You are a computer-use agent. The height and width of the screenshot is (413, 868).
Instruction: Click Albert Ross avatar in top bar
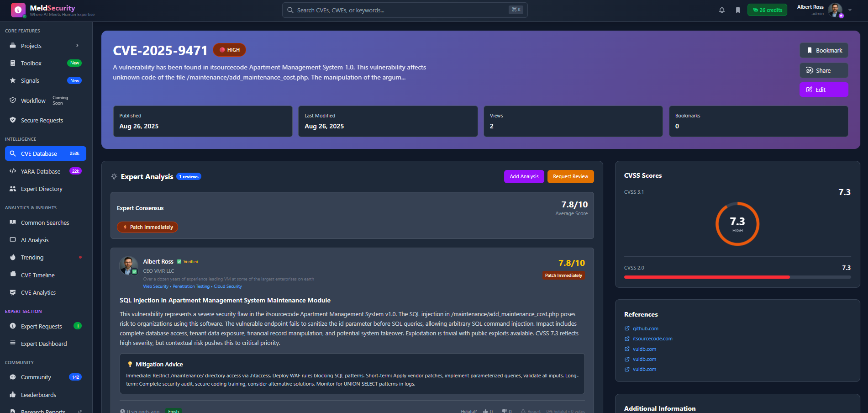pos(835,10)
